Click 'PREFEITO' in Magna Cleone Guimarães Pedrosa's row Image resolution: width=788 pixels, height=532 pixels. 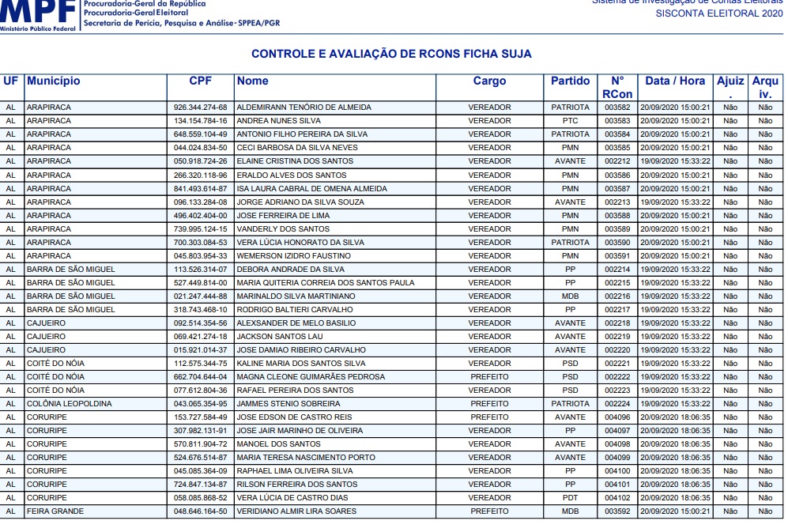click(x=489, y=377)
